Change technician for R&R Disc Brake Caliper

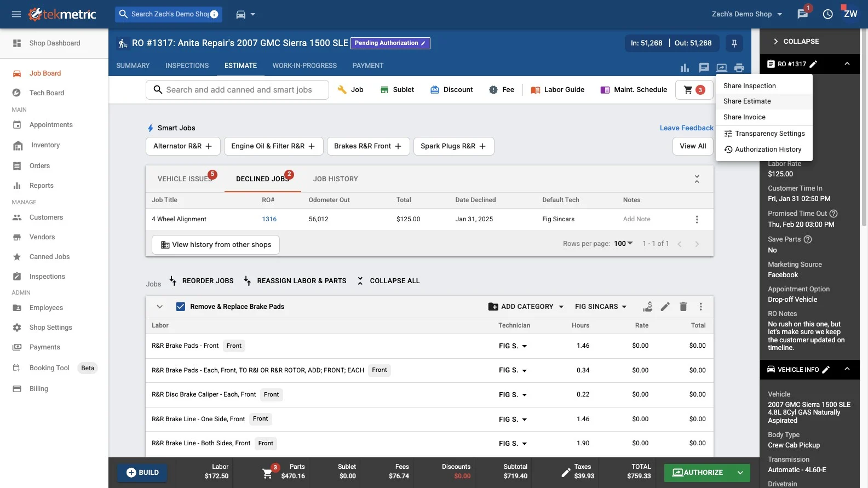pos(513,395)
